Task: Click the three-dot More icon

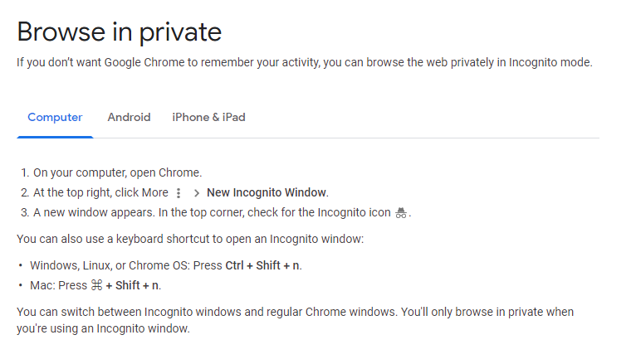Action: click(179, 193)
